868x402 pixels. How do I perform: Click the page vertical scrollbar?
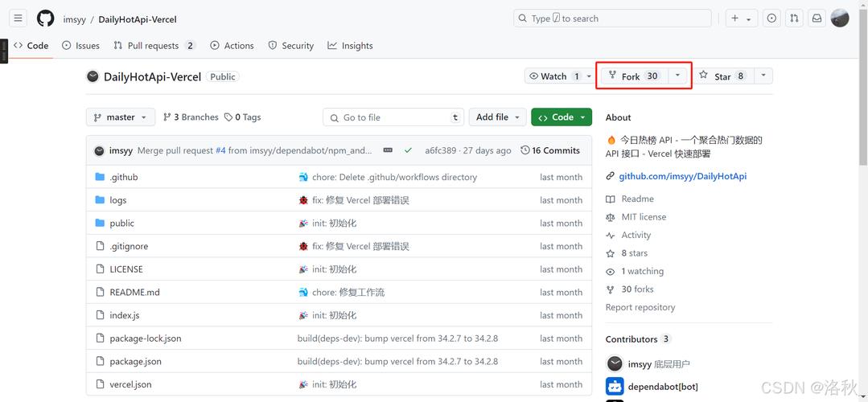pyautogui.click(x=863, y=88)
